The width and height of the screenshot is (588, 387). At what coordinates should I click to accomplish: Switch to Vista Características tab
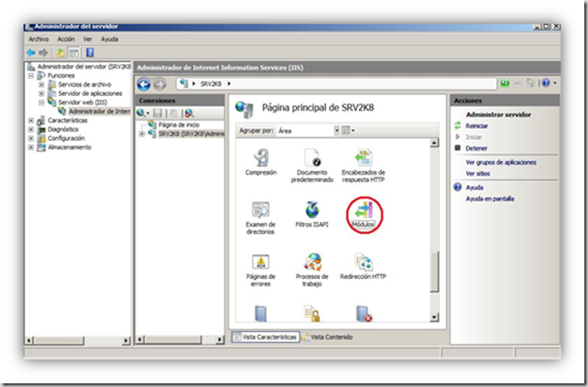(266, 338)
